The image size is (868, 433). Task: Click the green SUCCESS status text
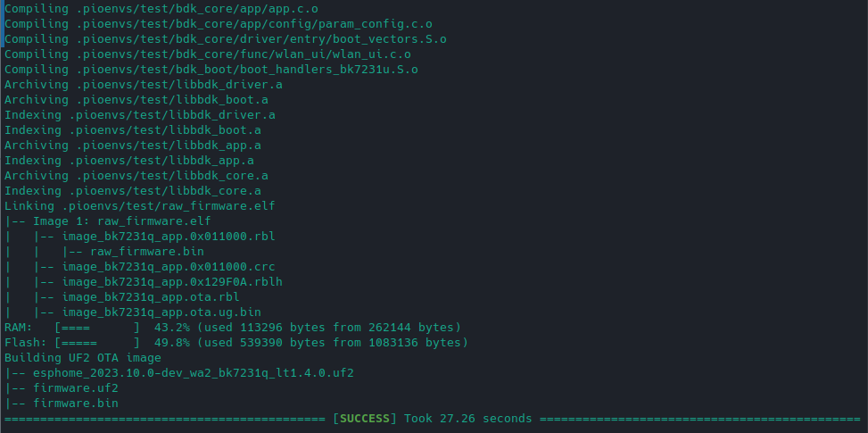pos(365,419)
